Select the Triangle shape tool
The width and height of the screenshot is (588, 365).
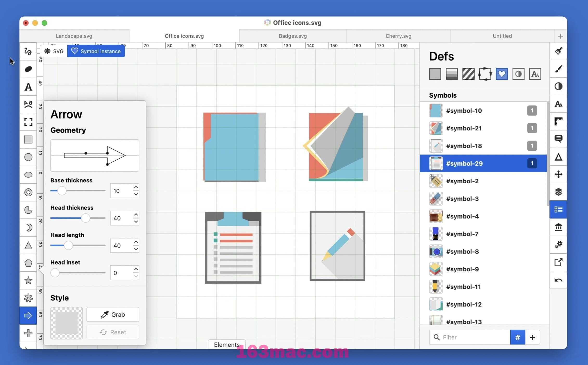point(28,245)
